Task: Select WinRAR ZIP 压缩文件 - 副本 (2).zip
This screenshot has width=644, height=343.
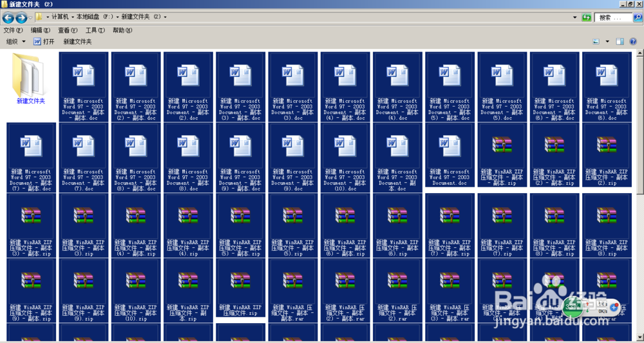Action: [607, 154]
